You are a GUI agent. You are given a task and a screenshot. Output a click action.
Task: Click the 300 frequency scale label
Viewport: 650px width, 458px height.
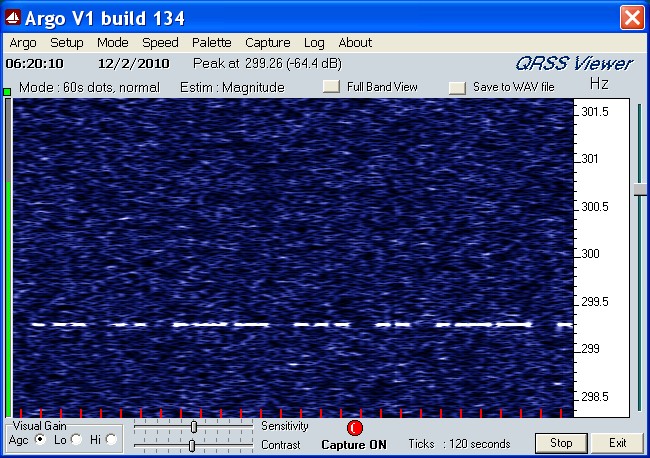pyautogui.click(x=590, y=254)
